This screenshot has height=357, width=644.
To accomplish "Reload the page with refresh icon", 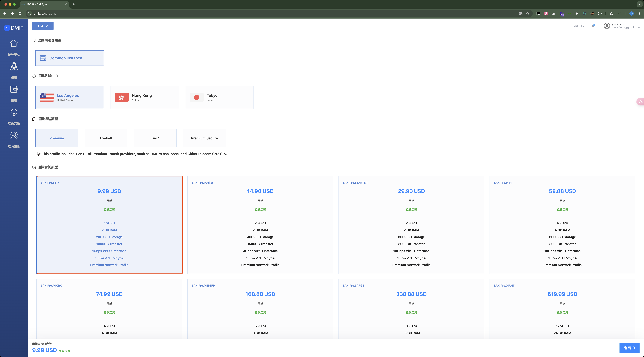I will (20, 13).
